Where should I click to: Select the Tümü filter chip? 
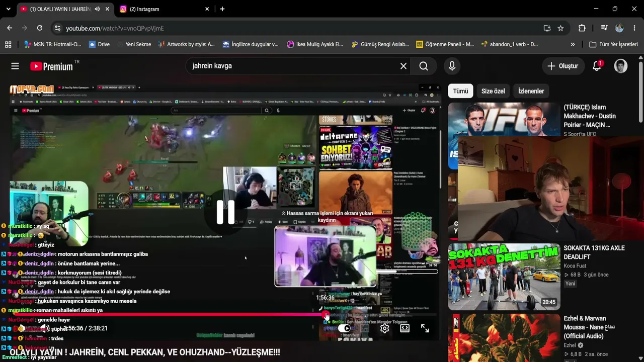460,91
